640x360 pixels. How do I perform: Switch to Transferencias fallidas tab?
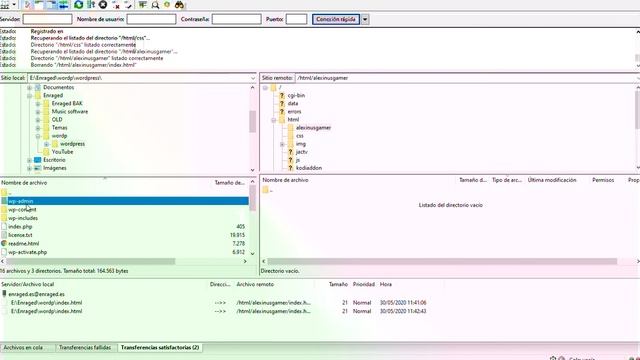point(85,348)
